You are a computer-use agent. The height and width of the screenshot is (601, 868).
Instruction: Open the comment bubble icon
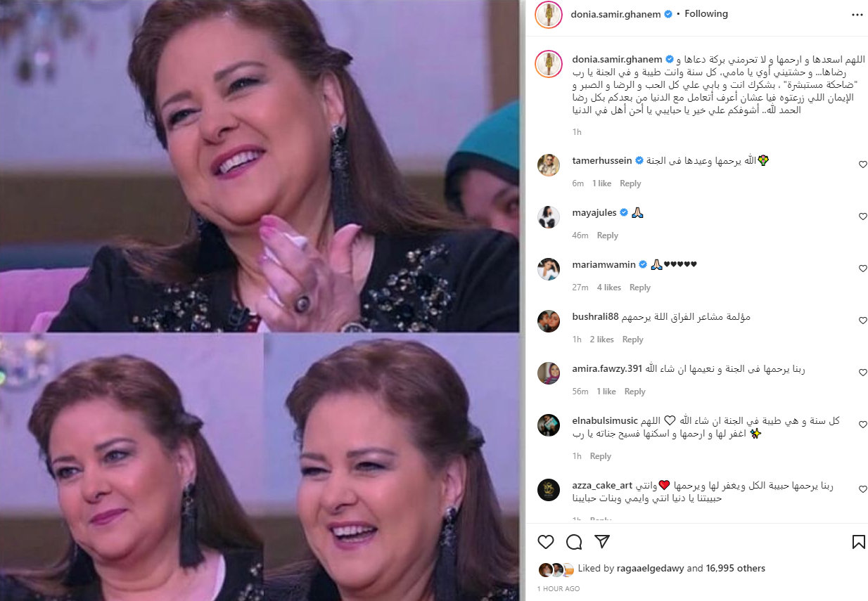(574, 542)
